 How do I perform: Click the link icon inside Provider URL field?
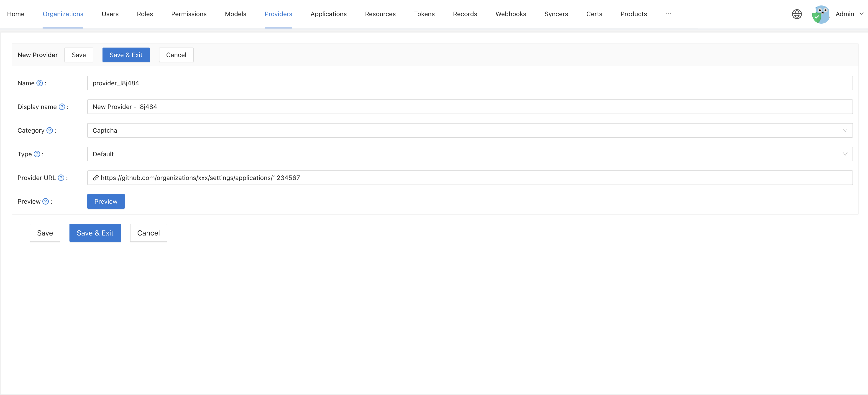pos(96,177)
